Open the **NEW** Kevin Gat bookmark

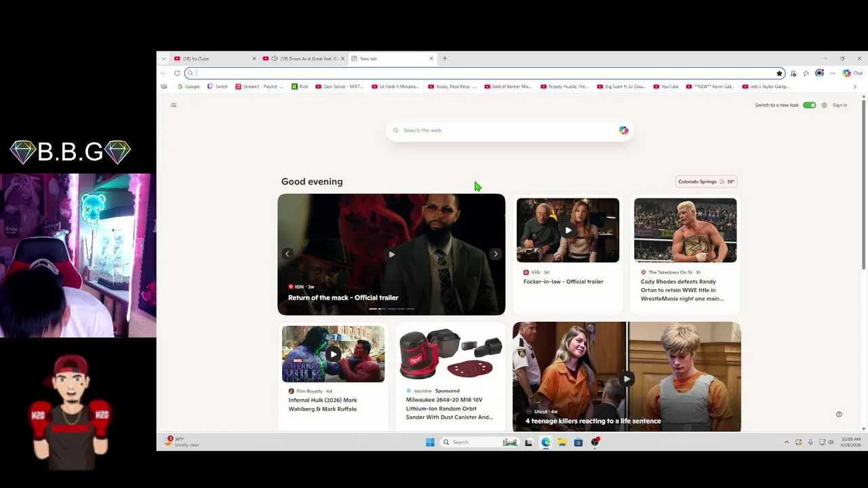click(x=710, y=87)
